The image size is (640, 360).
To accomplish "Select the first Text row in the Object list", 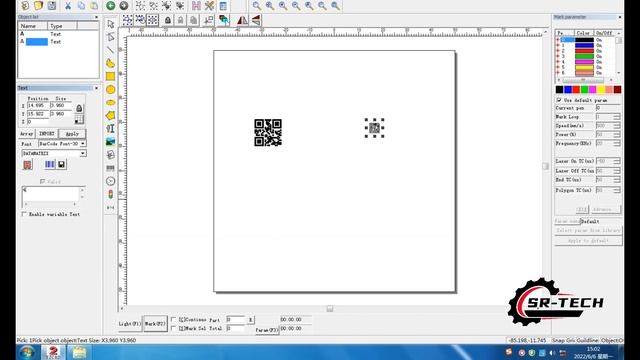I will 58,34.
